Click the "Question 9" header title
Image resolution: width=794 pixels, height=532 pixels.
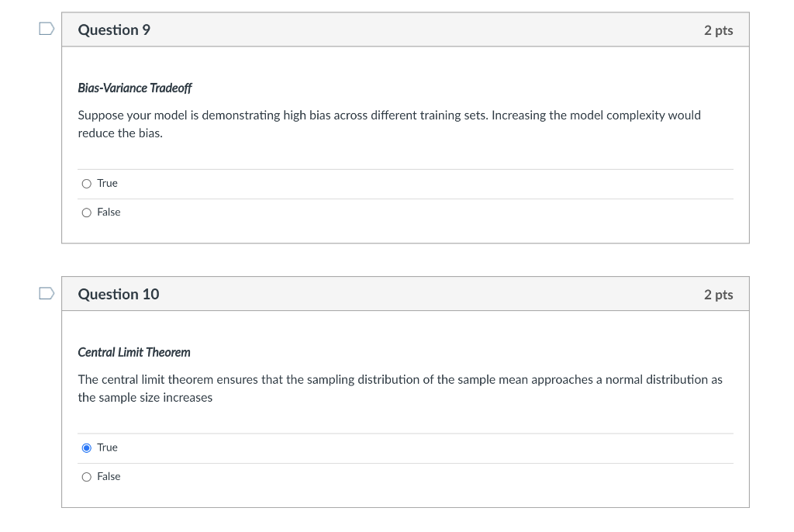(x=114, y=30)
